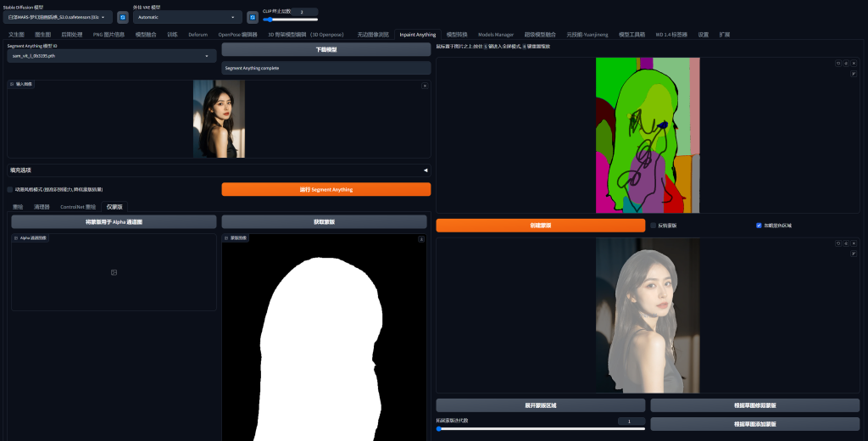Refresh the Stable Diffusion checkpoint list

coord(123,17)
